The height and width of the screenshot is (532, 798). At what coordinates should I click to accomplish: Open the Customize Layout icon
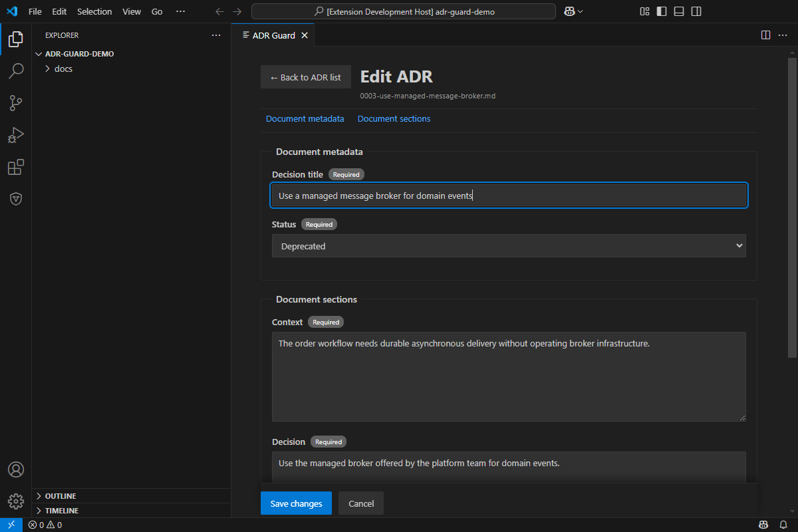[x=644, y=11]
